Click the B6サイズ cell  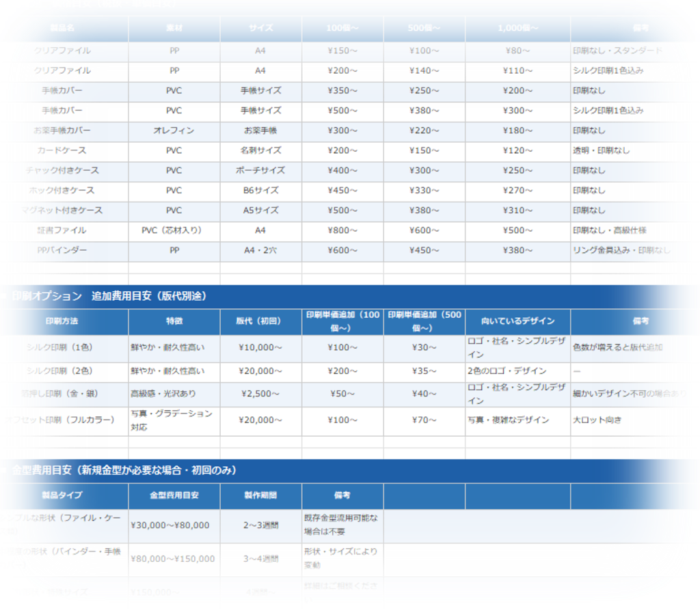pos(260,191)
